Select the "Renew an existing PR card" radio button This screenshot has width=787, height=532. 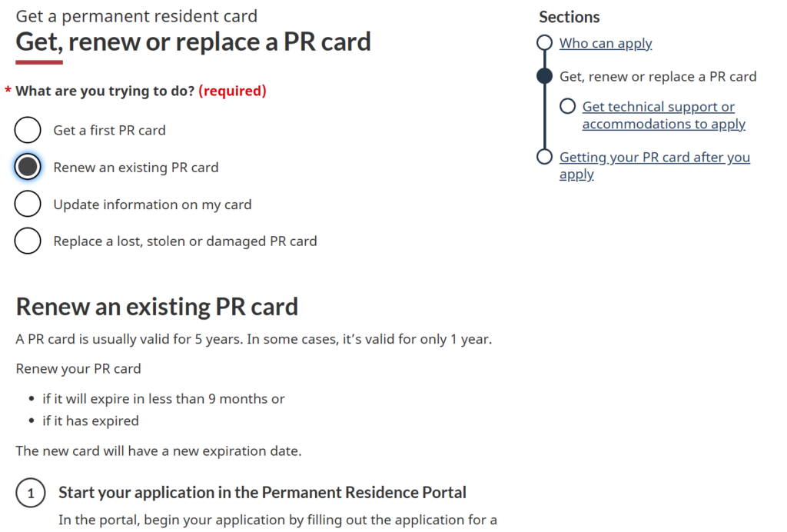pos(28,167)
